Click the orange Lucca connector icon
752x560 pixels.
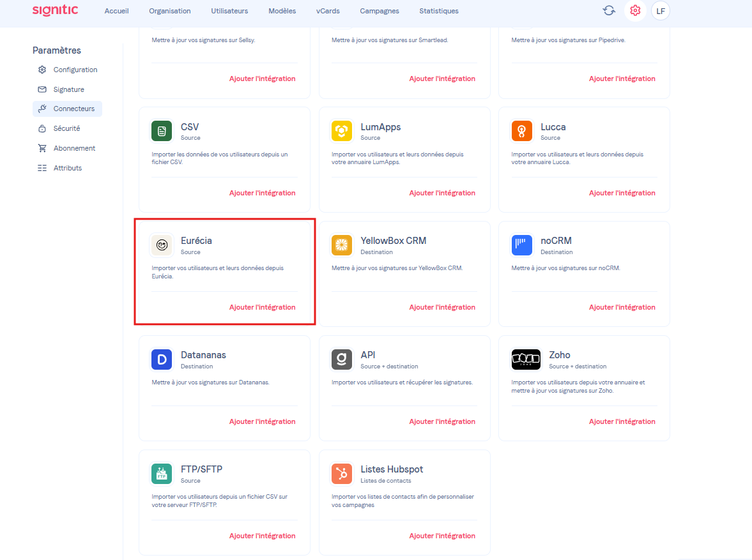pyautogui.click(x=522, y=131)
